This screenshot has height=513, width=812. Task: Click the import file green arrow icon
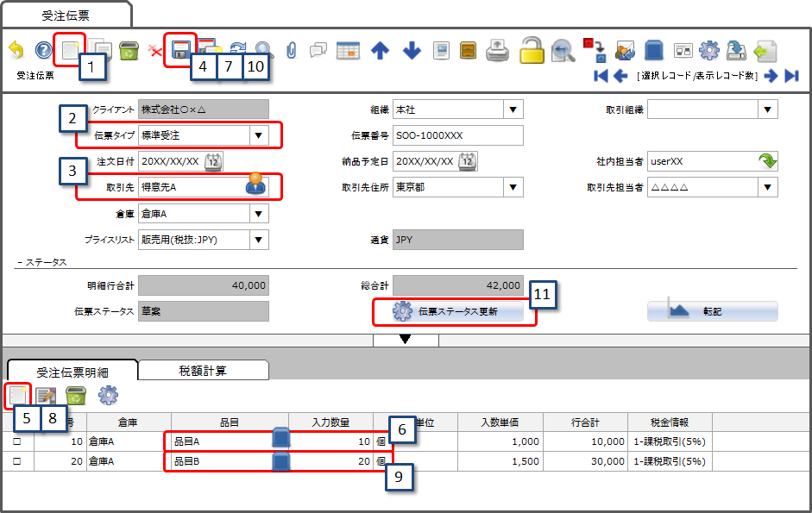point(765,51)
